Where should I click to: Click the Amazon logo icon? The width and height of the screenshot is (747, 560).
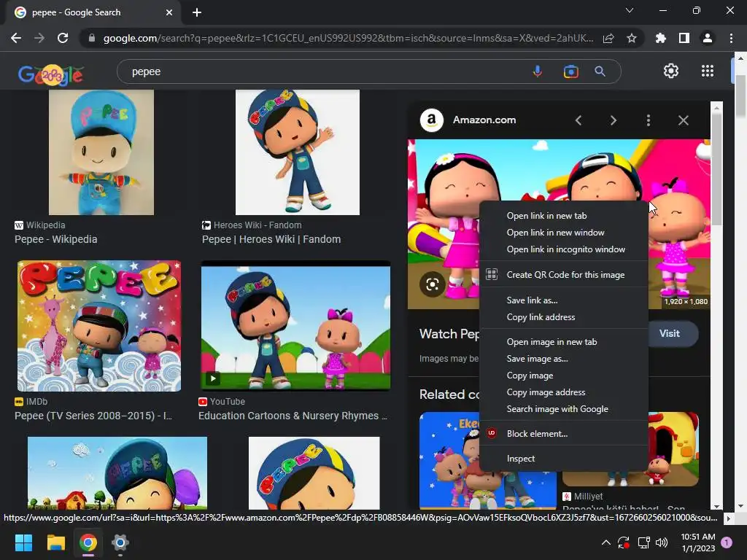432,120
